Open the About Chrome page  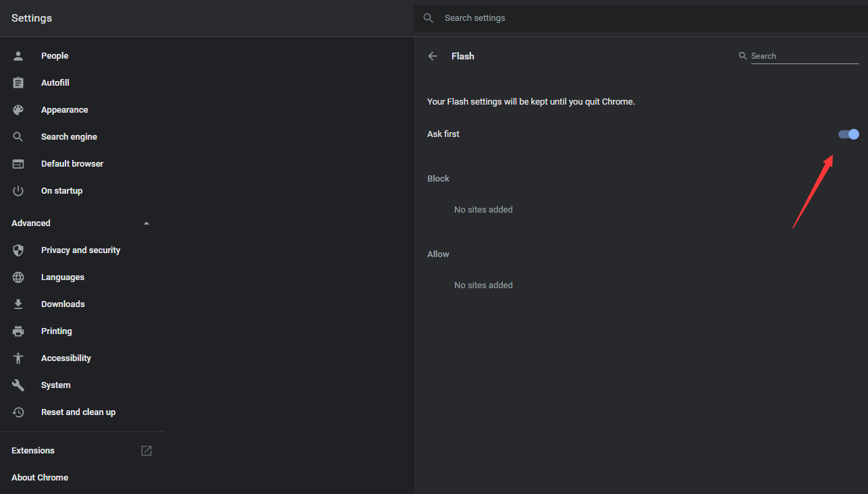pos(40,478)
